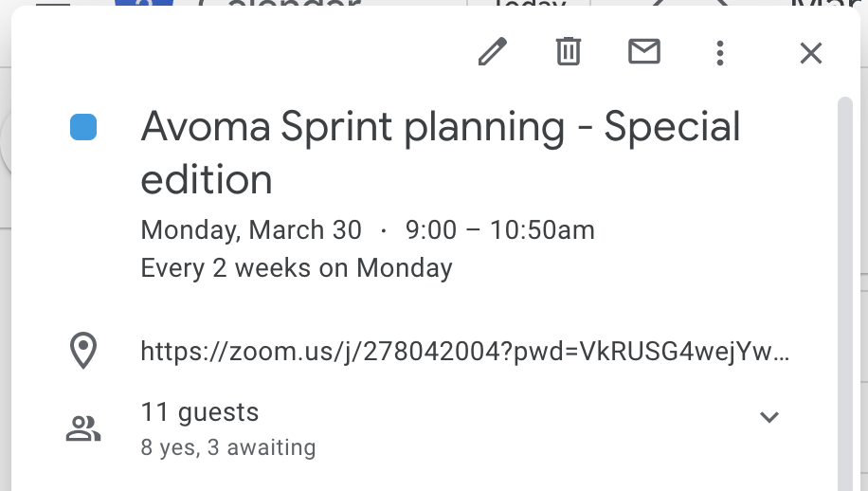Click the Avoma Sprint planning event title
Screen dimensions: 868x491
click(x=440, y=153)
